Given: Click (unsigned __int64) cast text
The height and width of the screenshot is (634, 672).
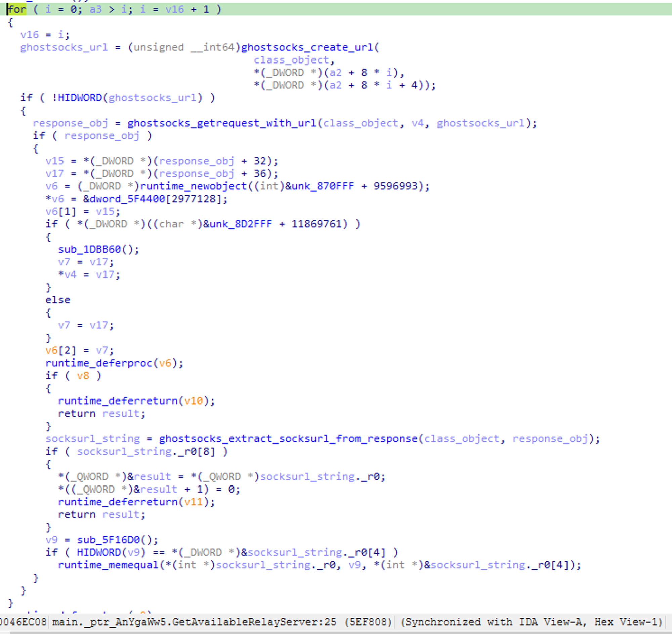Looking at the screenshot, I should 184,47.
